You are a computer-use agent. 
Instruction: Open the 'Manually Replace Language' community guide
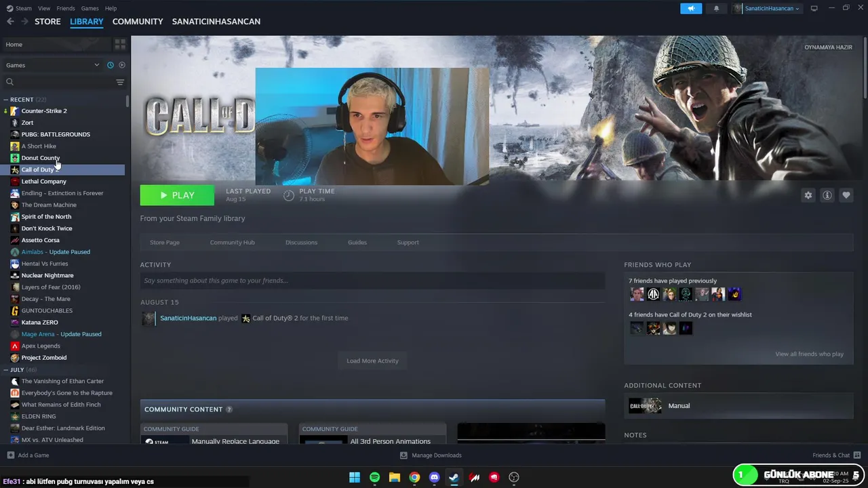[214, 434]
